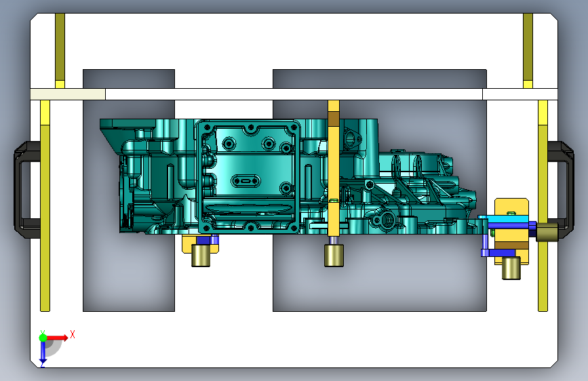Select the black handle on the left side
Image resolution: width=588 pixels, height=381 pixels.
click(26, 189)
